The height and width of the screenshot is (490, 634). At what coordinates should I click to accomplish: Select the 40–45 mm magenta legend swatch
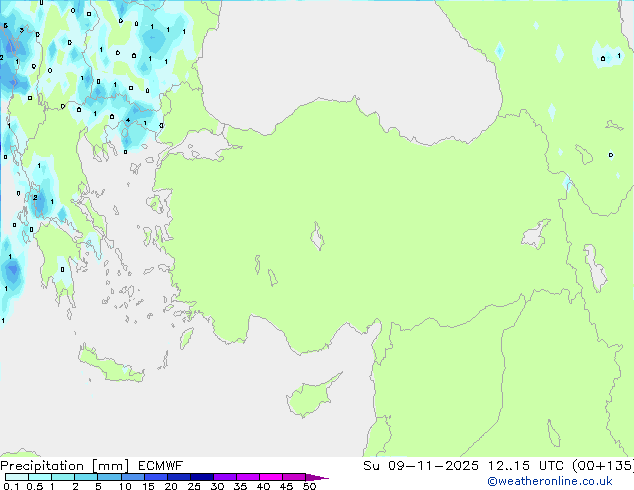tap(271, 477)
